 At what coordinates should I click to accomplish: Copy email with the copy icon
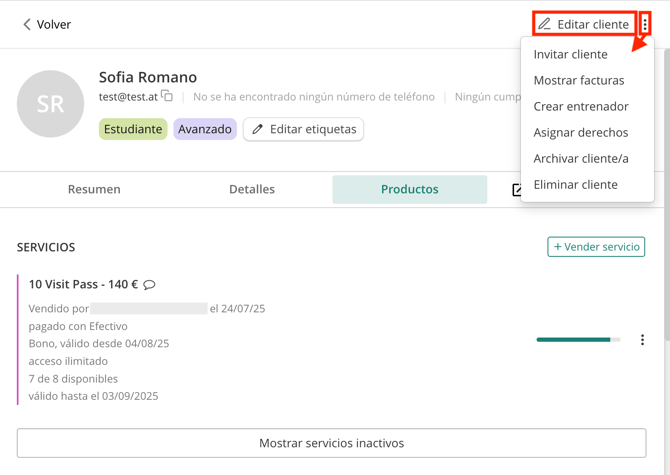167,97
